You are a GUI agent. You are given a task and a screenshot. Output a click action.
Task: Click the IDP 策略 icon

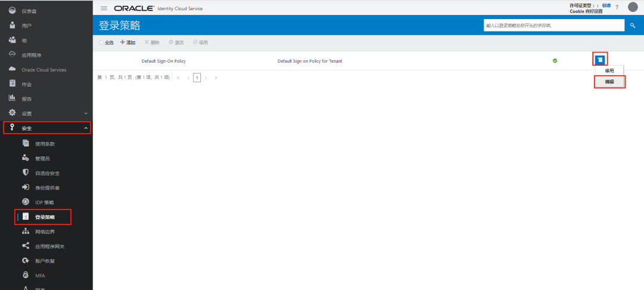tap(26, 202)
